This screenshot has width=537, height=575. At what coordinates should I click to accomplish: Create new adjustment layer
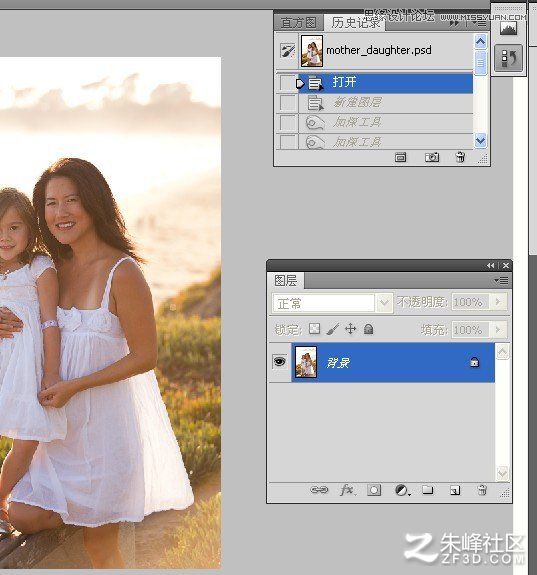(402, 490)
